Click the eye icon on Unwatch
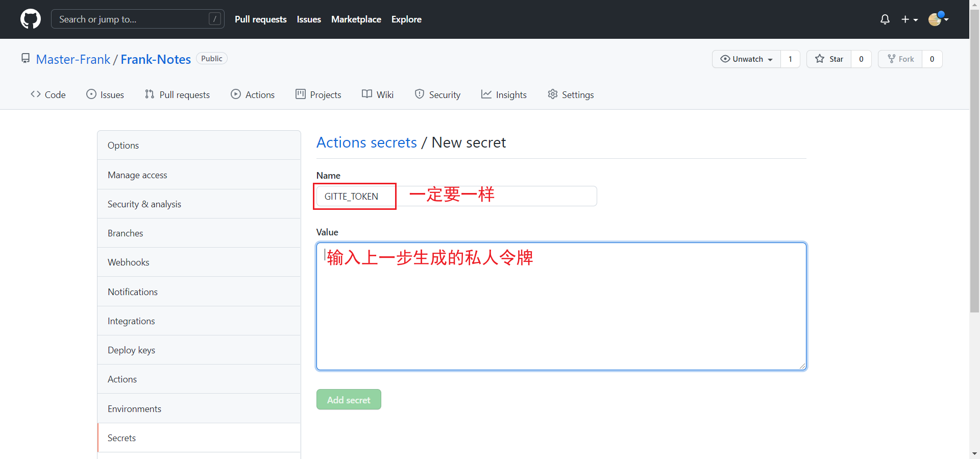 [x=725, y=59]
